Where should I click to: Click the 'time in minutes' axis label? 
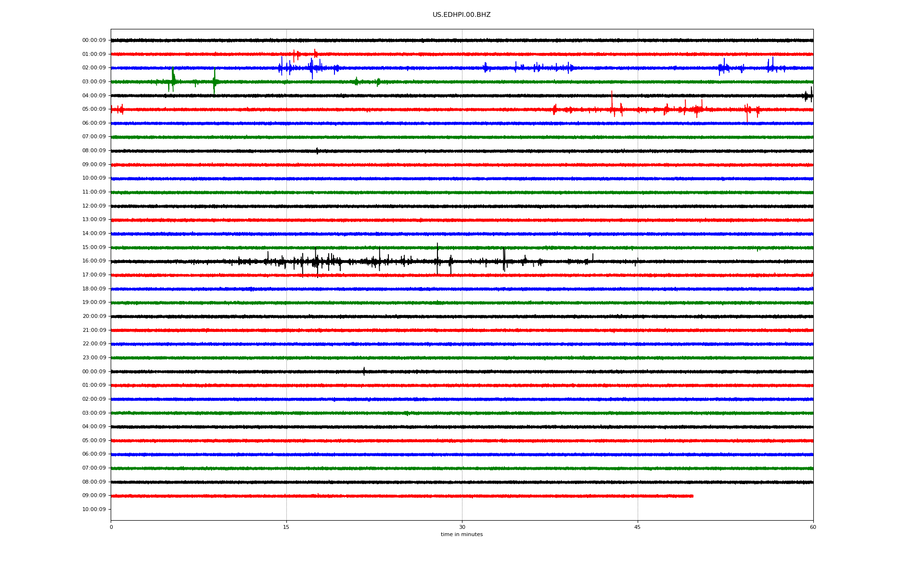[x=462, y=535]
